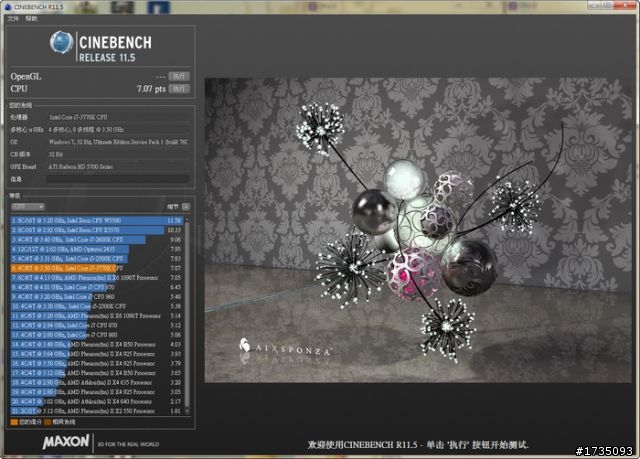640x459 pixels.
Task: Open the CPU ranking type dropdown
Action: 28,207
